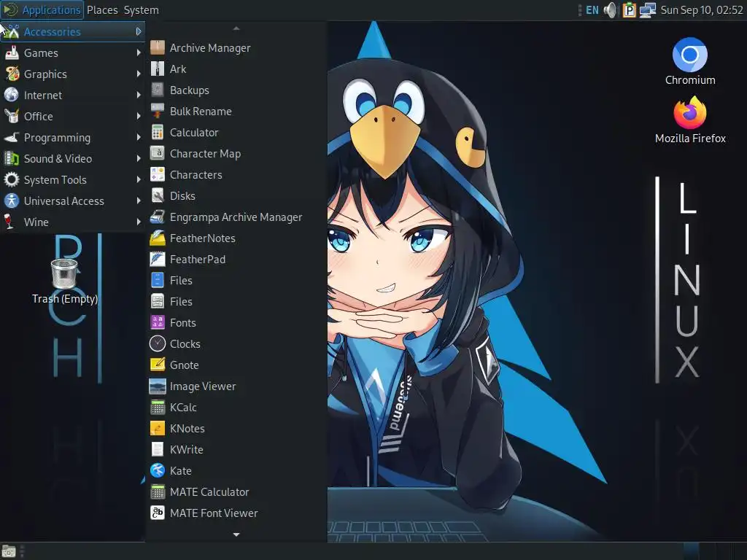747x560 pixels.
Task: Launch KWrite editor
Action: point(236,449)
